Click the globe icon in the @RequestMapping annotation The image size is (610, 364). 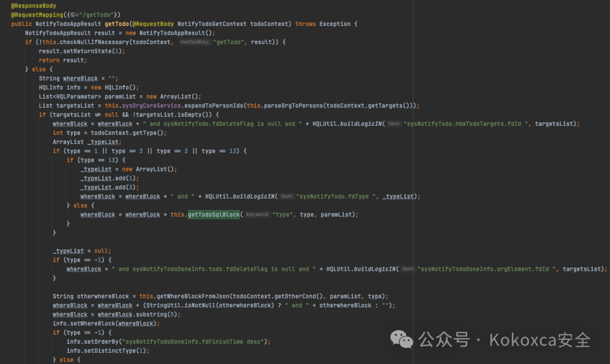click(x=72, y=15)
